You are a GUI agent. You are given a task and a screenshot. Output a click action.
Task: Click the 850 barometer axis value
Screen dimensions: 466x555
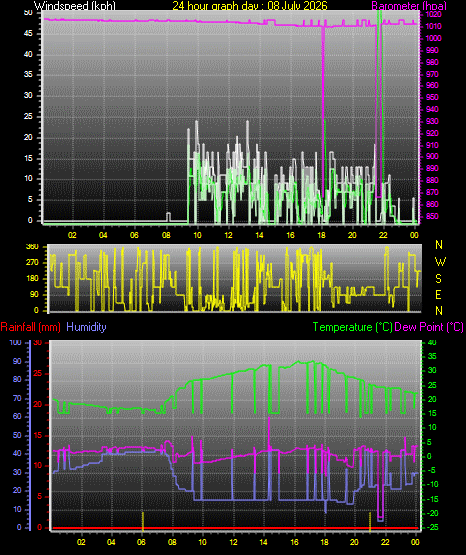[432, 216]
